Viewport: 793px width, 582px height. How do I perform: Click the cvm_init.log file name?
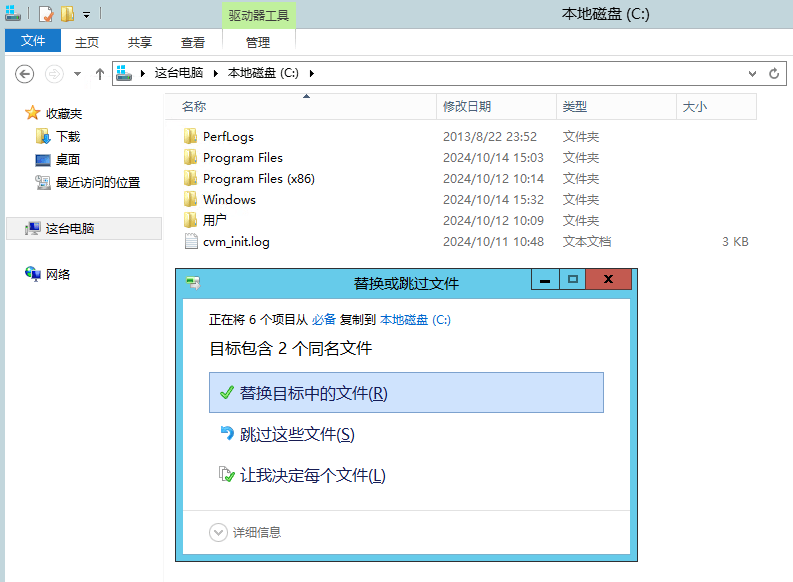pos(236,242)
